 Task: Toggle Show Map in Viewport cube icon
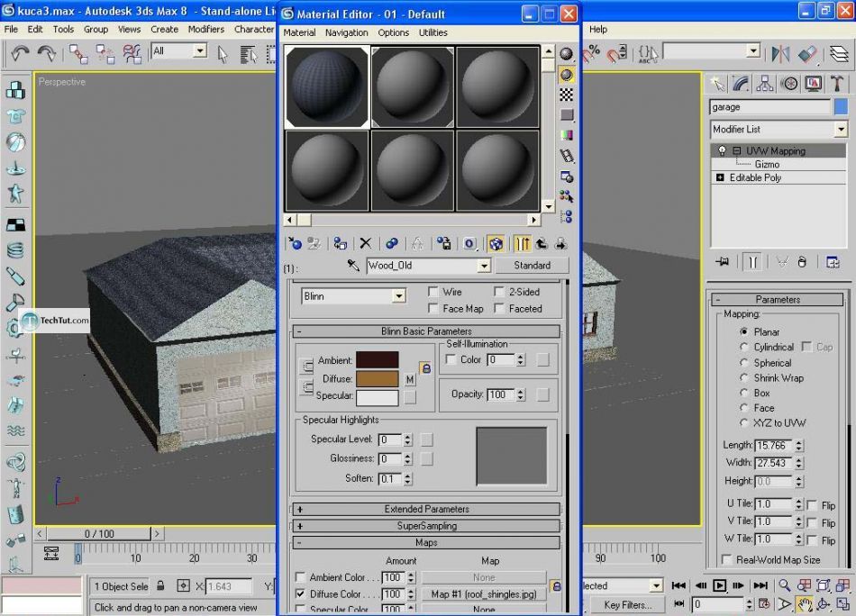(496, 243)
